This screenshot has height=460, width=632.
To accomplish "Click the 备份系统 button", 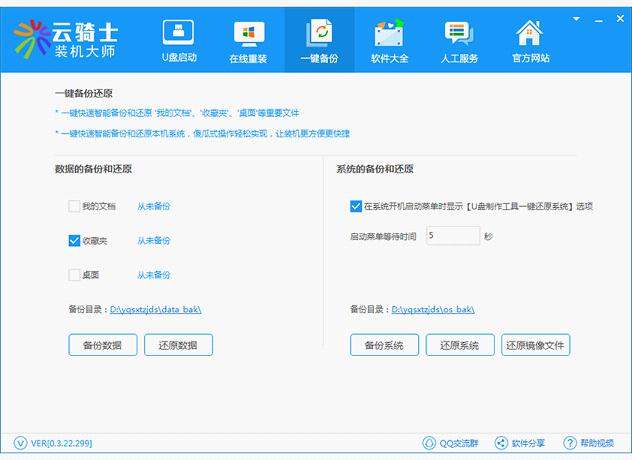I will click(x=384, y=345).
